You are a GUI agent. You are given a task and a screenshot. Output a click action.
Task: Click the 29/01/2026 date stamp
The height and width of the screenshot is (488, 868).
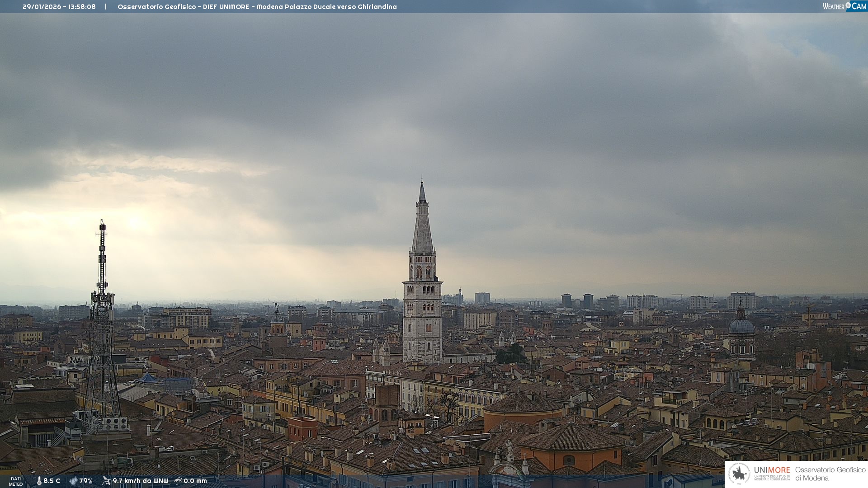point(42,7)
